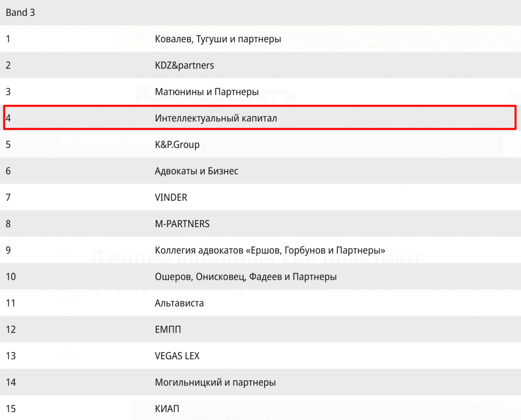Click rank number 3 beside Матюнины
This screenshot has width=521, height=420.
click(8, 92)
